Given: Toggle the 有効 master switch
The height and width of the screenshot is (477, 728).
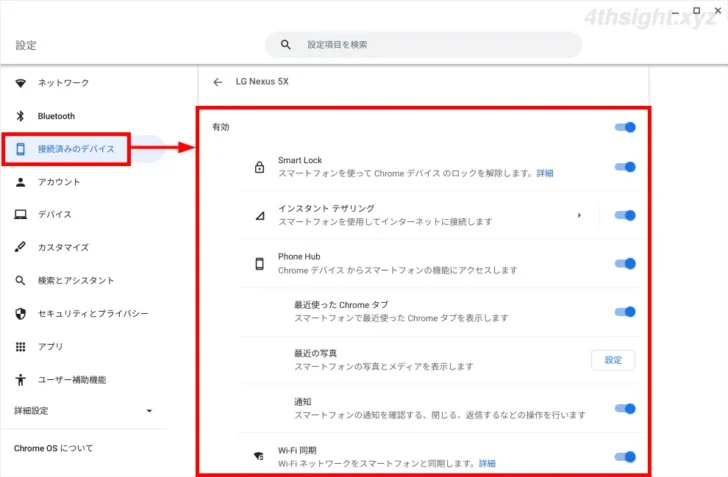Looking at the screenshot, I should [625, 127].
